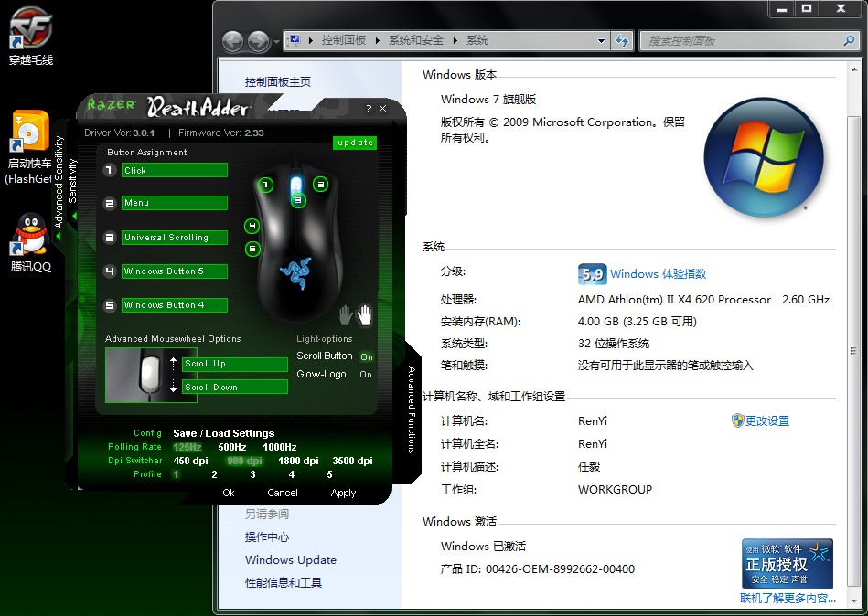Screen dimensions: 868x616
Task: Open Razer help question mark
Action: point(369,109)
